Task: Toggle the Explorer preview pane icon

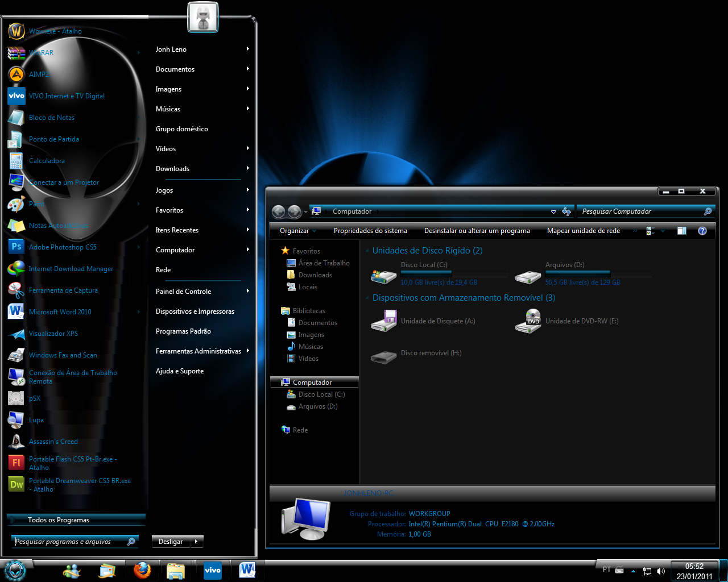Action: click(x=681, y=231)
